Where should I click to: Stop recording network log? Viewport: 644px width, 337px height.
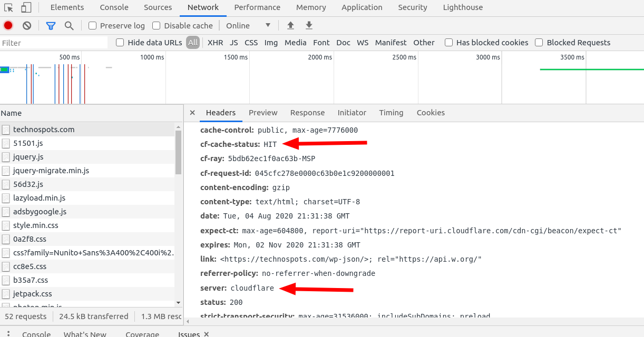(8, 25)
